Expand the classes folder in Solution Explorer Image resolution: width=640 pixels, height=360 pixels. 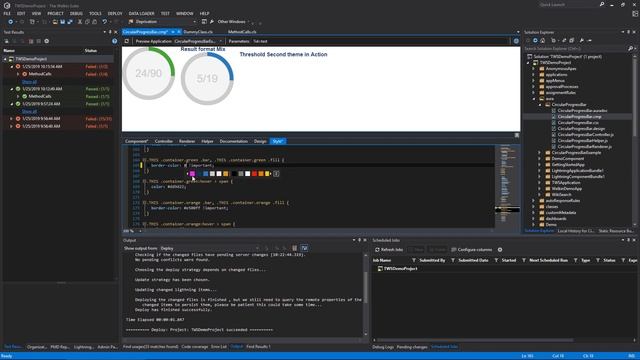point(533,207)
